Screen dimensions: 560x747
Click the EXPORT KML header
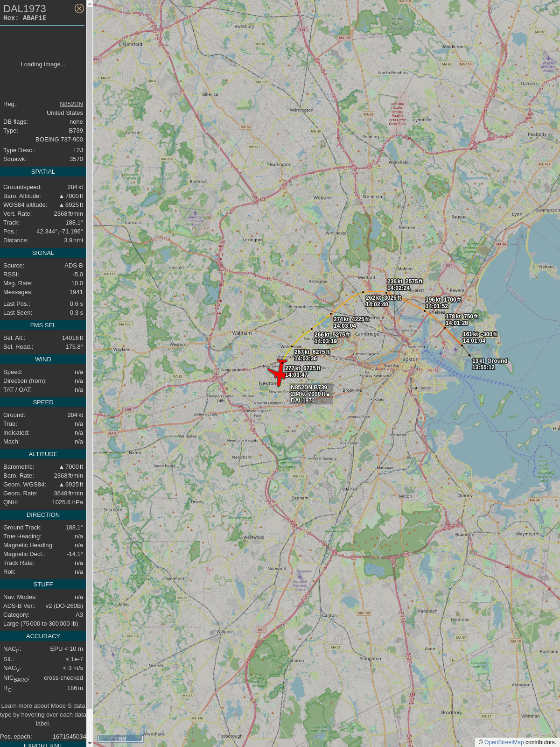[x=43, y=744]
